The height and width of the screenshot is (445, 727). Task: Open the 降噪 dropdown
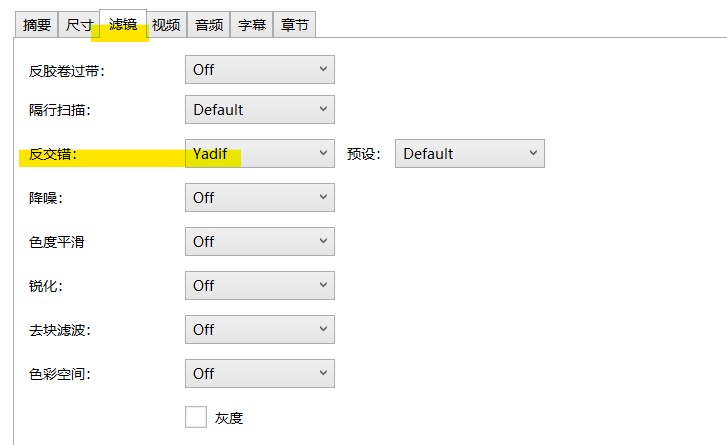point(260,198)
